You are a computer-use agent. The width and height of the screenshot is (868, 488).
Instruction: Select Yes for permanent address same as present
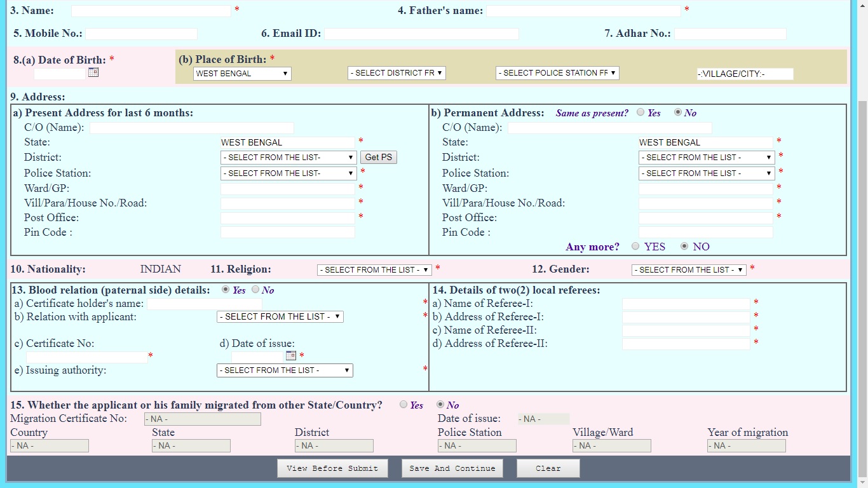point(641,112)
